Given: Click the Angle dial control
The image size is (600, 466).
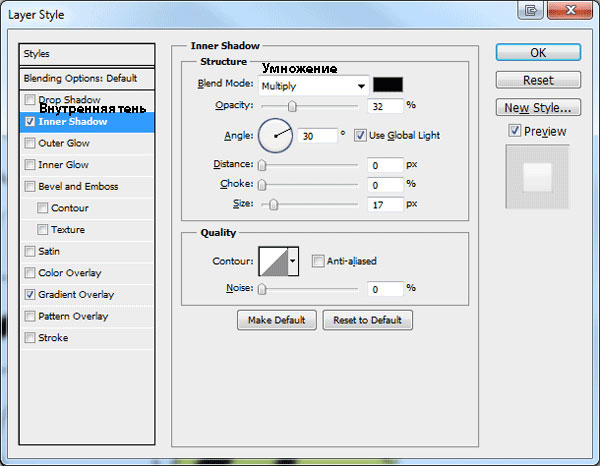Looking at the screenshot, I should pos(275,135).
